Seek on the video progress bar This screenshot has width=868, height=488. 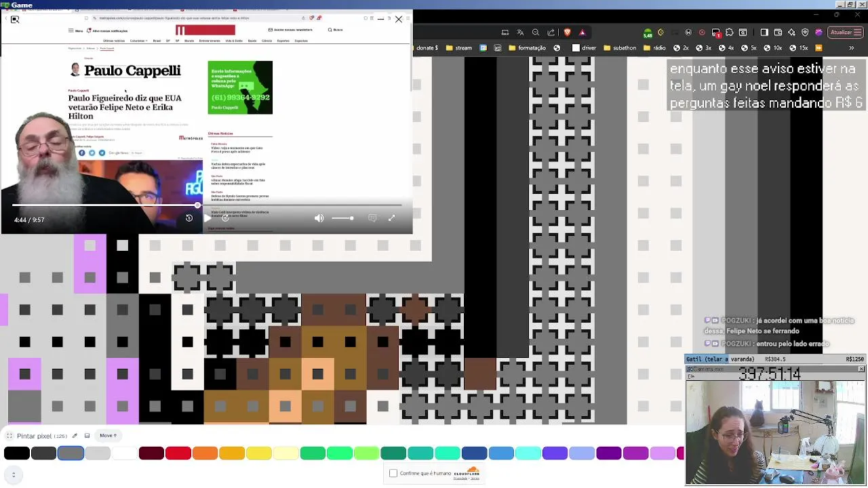pos(207,205)
